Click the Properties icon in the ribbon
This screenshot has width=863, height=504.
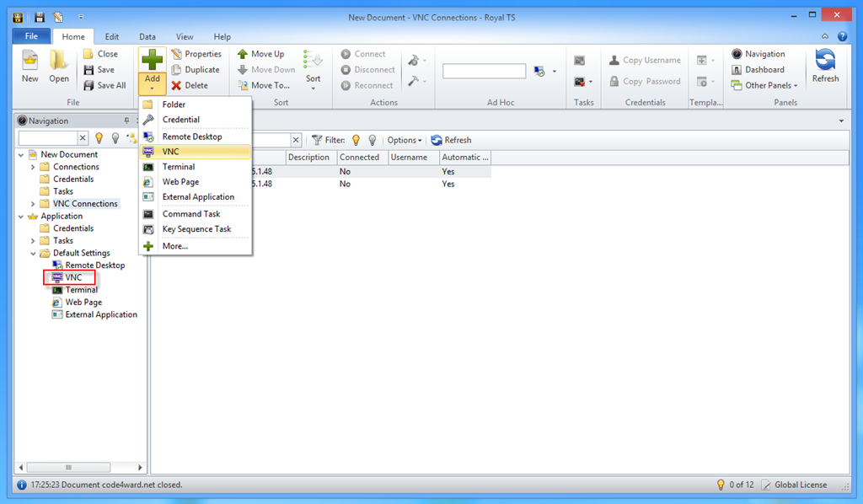click(177, 54)
